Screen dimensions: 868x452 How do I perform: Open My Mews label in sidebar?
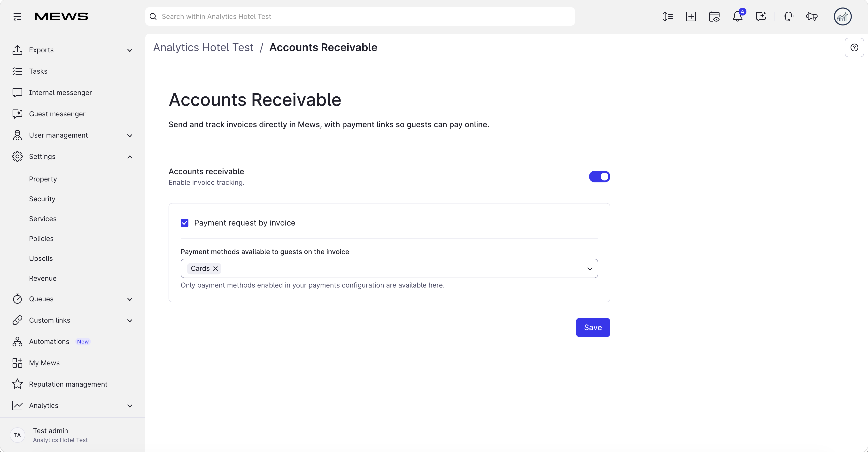click(x=44, y=363)
